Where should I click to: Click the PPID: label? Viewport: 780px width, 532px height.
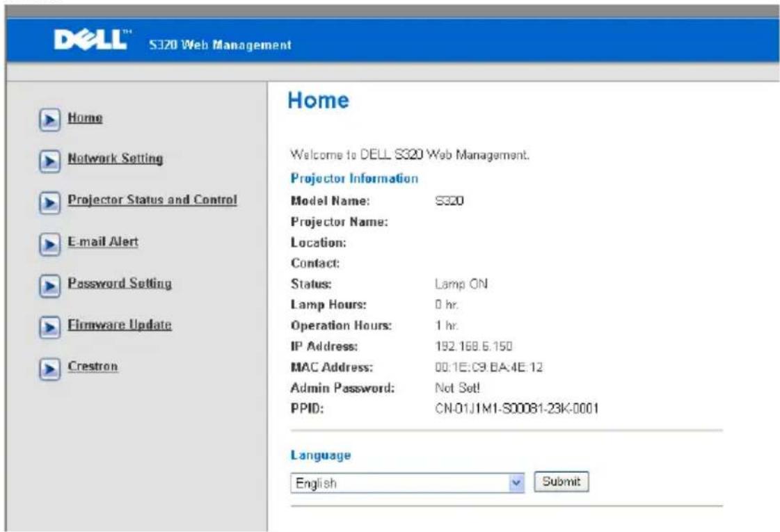307,409
